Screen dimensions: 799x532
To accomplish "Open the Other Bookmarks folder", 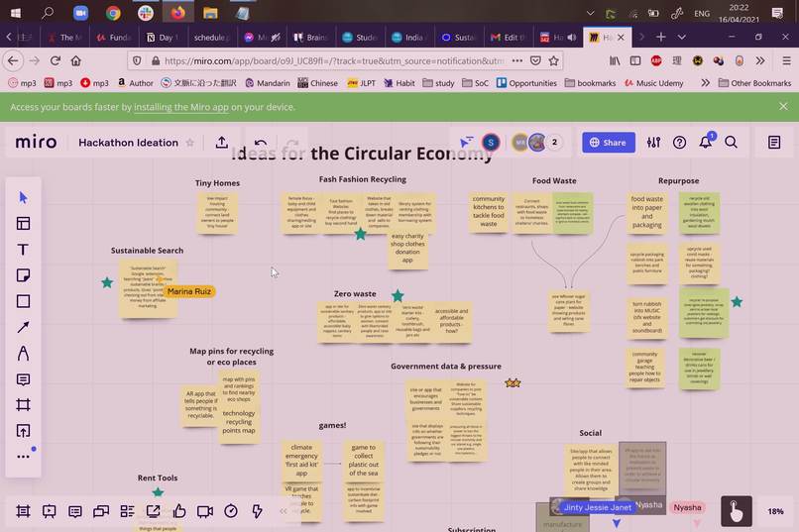I will click(754, 83).
